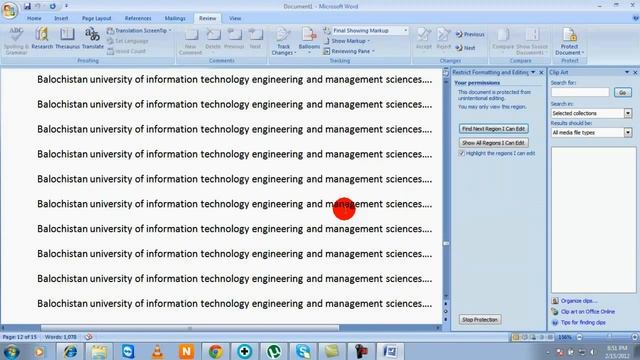640x360 pixels.
Task: Click the Go button in Clip Art
Action: click(x=623, y=93)
